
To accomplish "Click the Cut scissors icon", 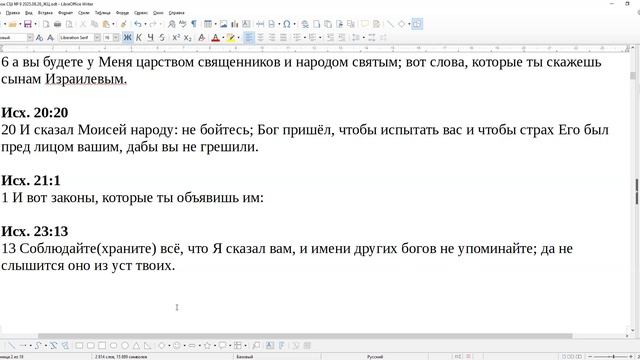I will coord(83,24).
